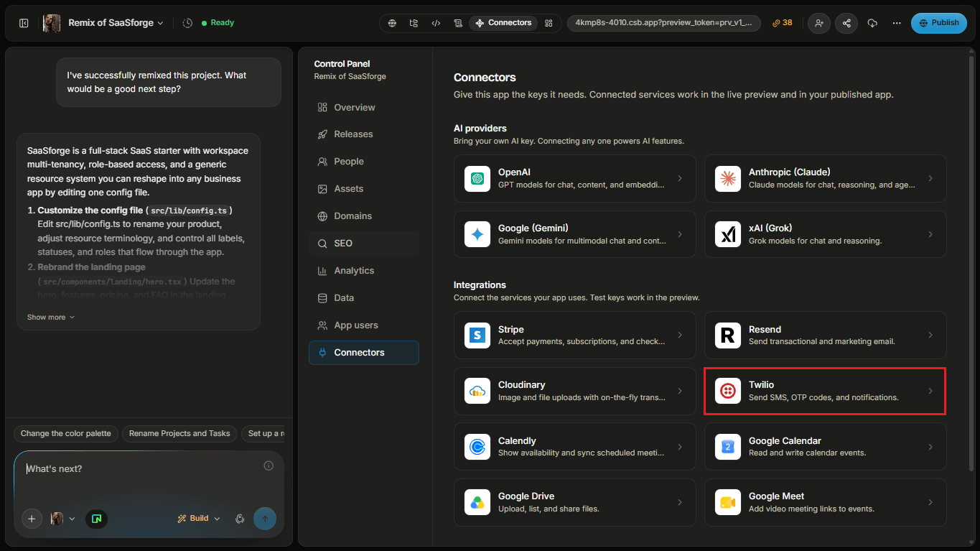Go to the SEO section

point(364,244)
